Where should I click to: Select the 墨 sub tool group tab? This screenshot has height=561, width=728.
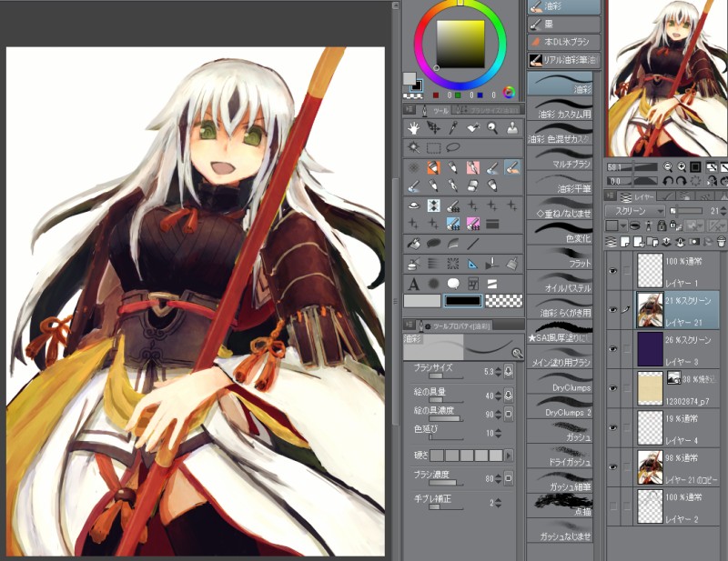[563, 25]
